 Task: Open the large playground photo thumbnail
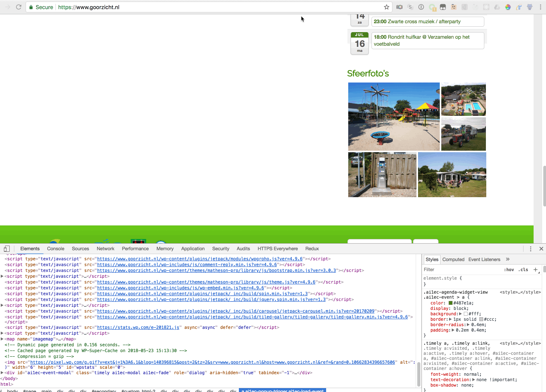pyautogui.click(x=394, y=117)
